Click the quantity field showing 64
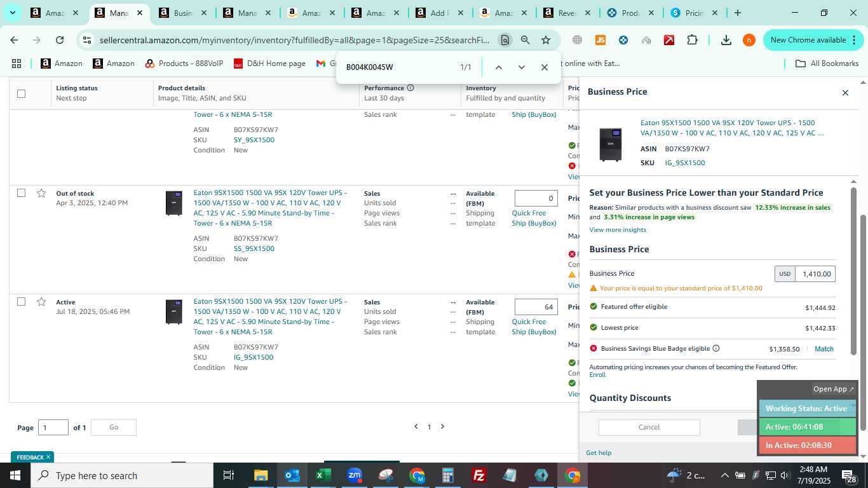 pos(536,307)
